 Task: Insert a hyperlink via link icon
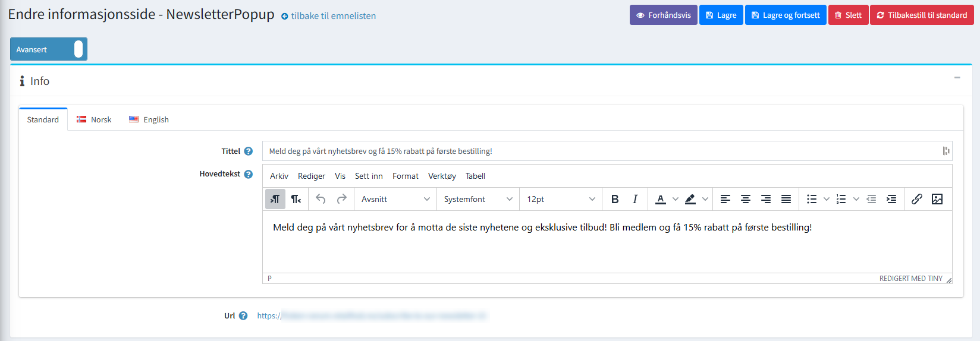[x=917, y=199]
